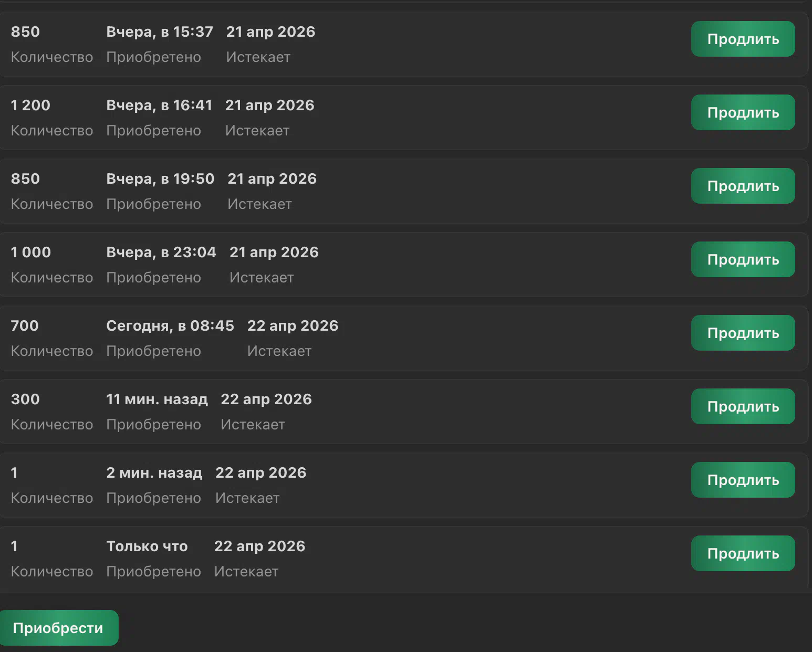Click the 1 000 quantity value
Screen dimensions: 812x652
click(x=31, y=253)
